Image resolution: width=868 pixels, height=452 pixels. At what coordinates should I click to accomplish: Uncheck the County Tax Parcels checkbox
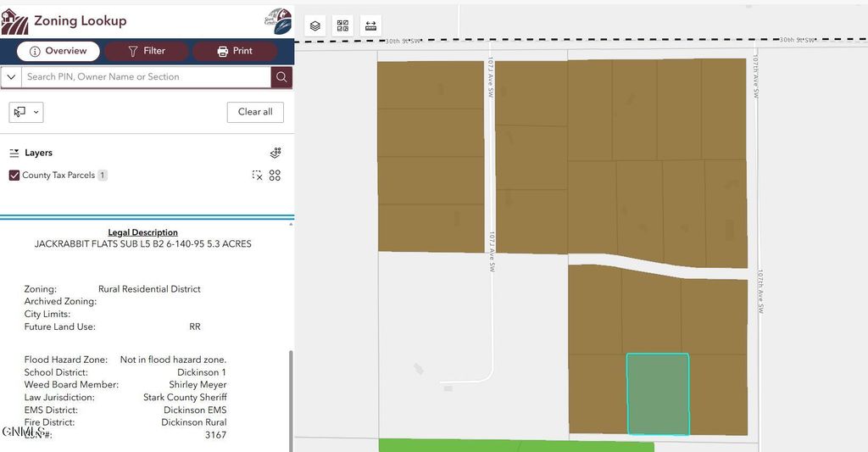point(14,176)
